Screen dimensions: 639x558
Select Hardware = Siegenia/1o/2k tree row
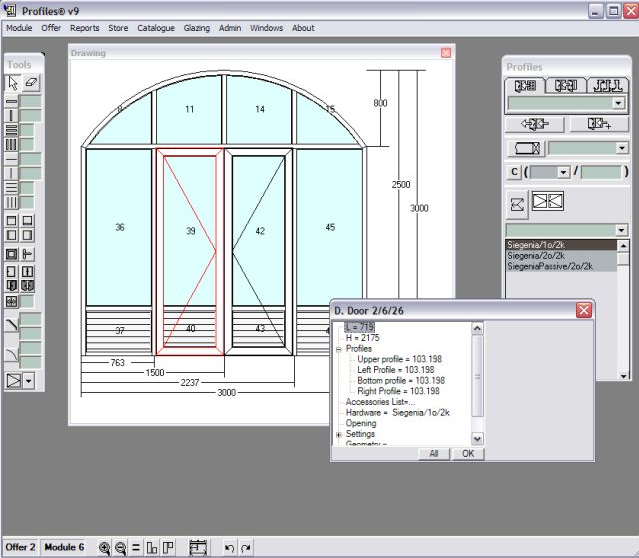click(x=397, y=412)
